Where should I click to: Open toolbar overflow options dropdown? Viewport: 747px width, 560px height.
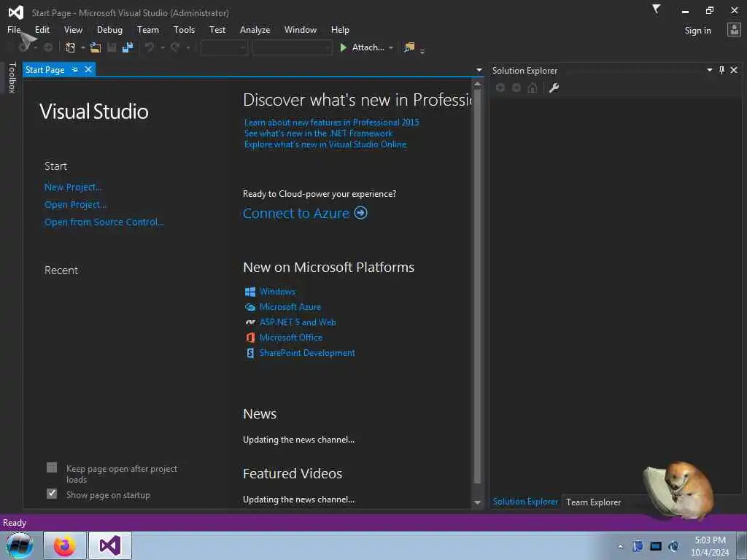point(422,50)
